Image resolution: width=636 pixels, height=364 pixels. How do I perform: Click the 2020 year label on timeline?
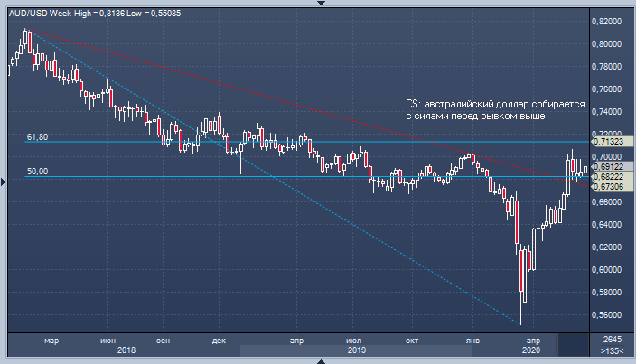[x=531, y=350]
